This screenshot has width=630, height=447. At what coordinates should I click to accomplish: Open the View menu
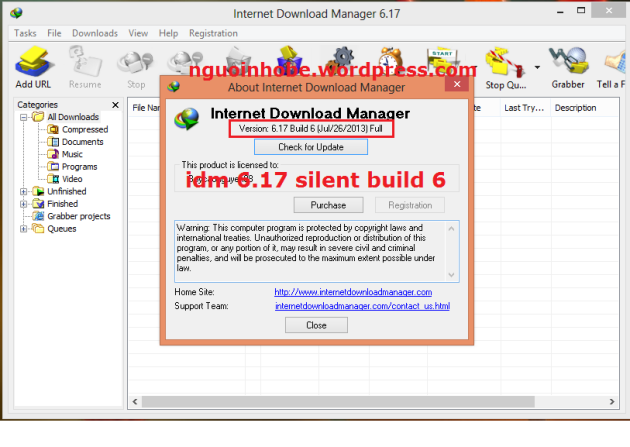[138, 33]
